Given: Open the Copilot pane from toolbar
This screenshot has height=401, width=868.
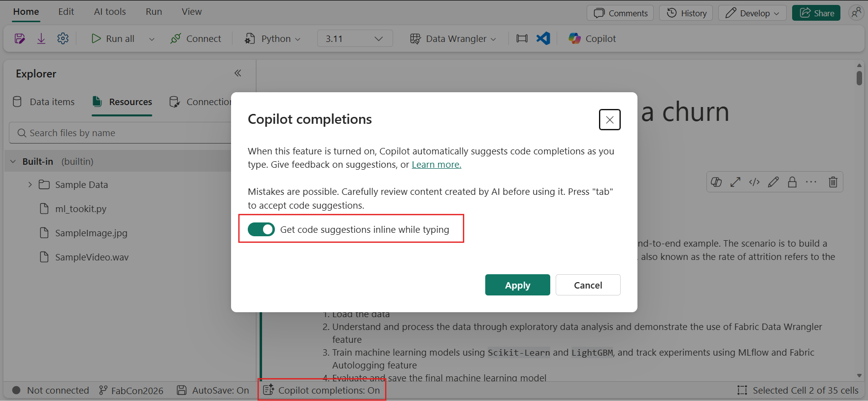Looking at the screenshot, I should (592, 38).
